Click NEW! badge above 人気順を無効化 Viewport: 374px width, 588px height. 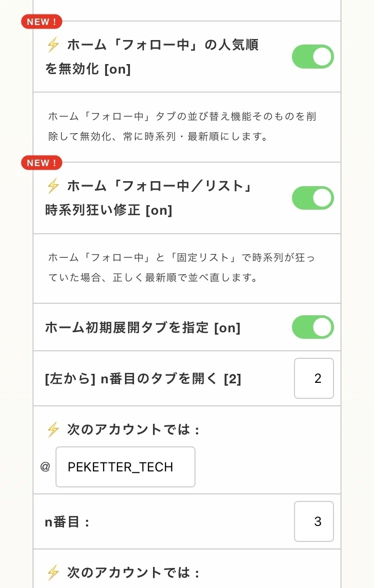41,22
